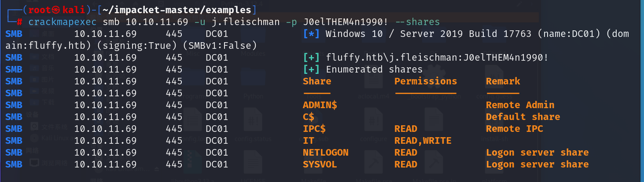Click the [+] marker before Enumerated shares
The width and height of the screenshot is (644, 182).
(312, 69)
